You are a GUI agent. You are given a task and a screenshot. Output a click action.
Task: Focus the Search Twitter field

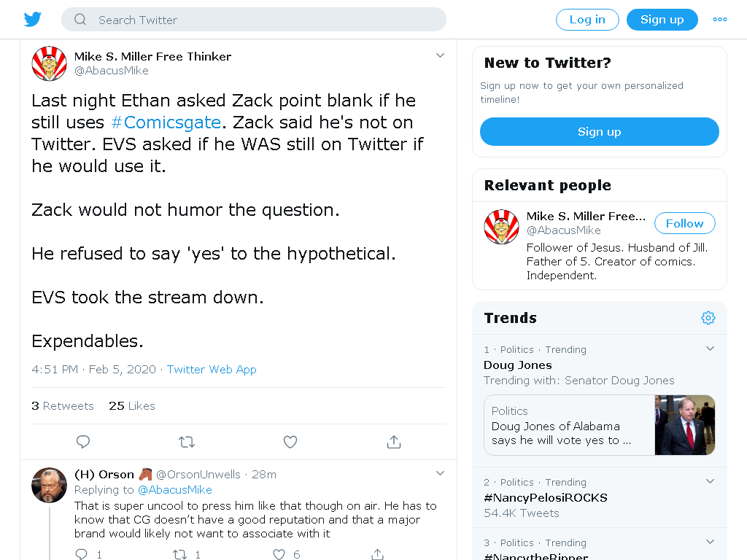coord(253,20)
